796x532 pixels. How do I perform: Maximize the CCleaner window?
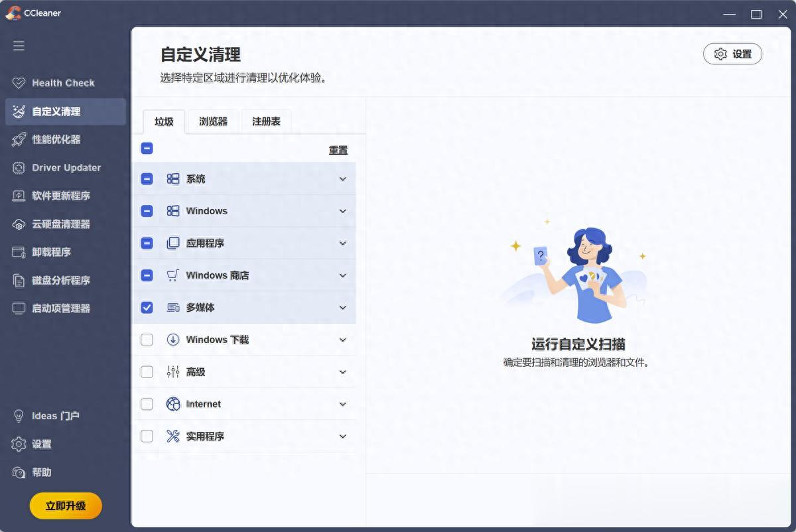(x=756, y=14)
